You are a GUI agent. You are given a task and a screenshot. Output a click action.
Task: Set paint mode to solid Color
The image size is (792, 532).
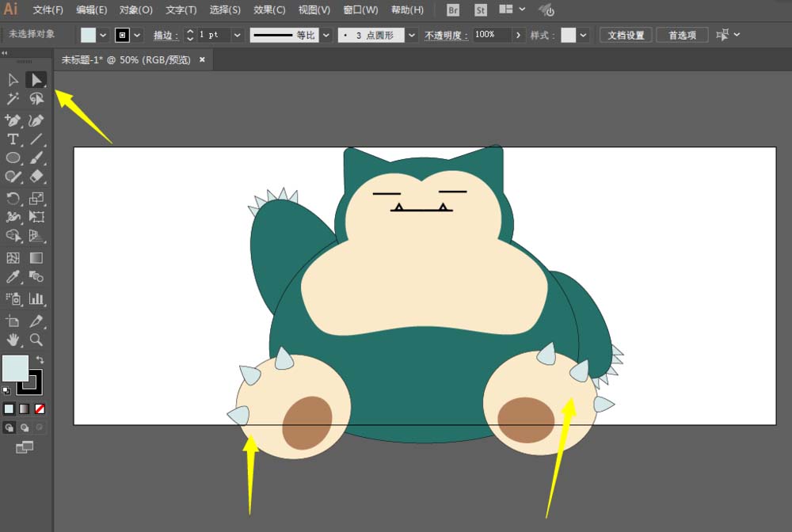[x=9, y=408]
